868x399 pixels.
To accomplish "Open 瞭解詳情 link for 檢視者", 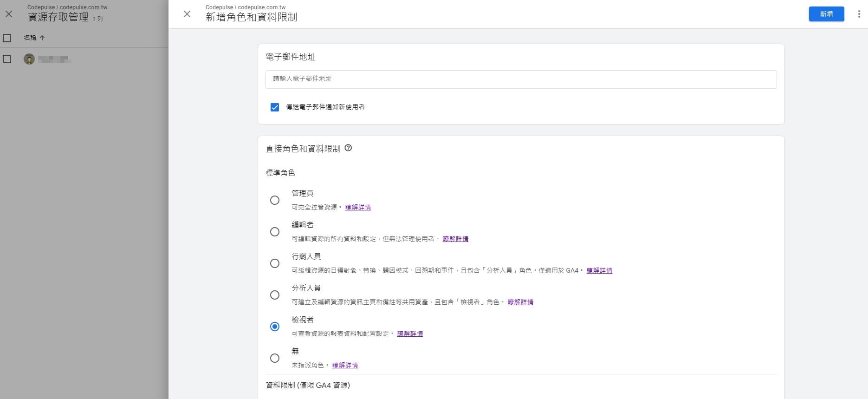I will 410,334.
